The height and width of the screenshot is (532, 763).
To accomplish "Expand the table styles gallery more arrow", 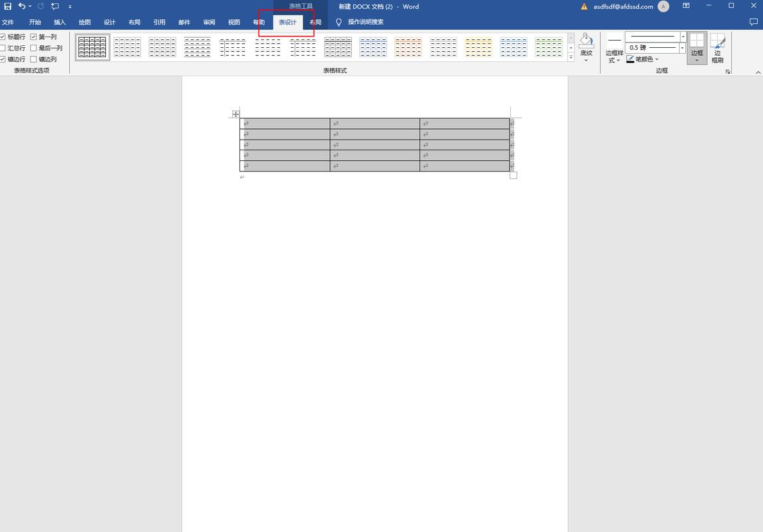I will click(571, 57).
